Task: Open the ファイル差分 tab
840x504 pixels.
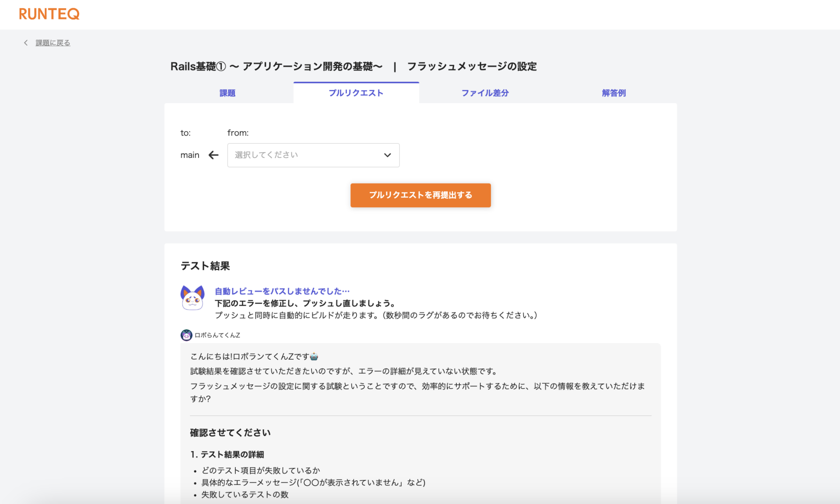Action: [x=485, y=93]
